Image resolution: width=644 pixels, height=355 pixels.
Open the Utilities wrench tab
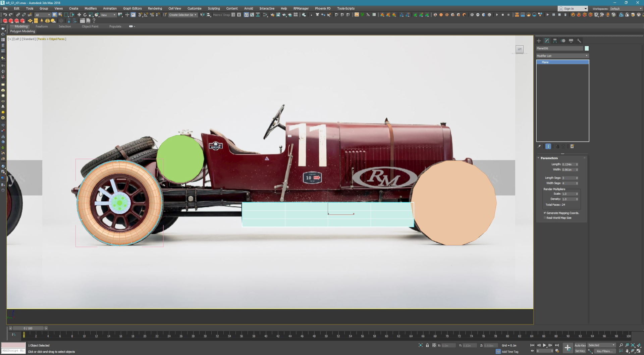(579, 41)
